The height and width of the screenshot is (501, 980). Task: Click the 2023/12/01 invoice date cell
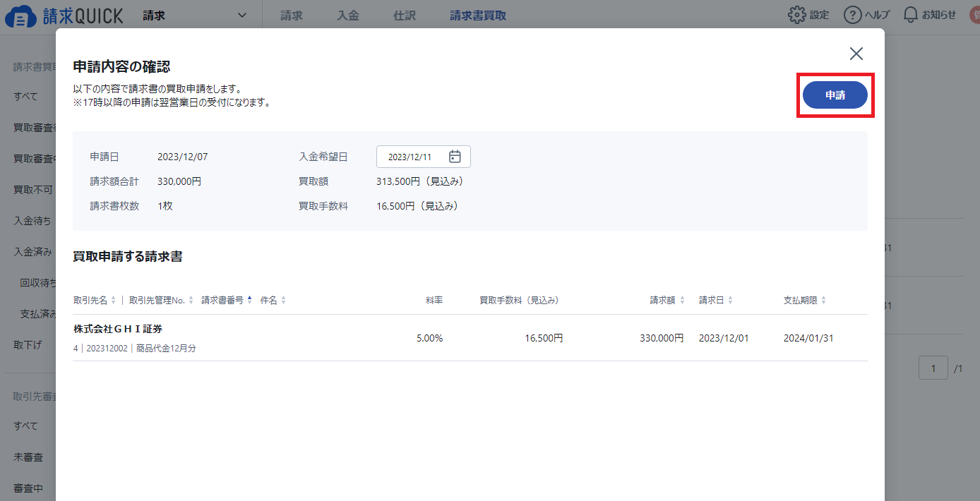pos(724,338)
